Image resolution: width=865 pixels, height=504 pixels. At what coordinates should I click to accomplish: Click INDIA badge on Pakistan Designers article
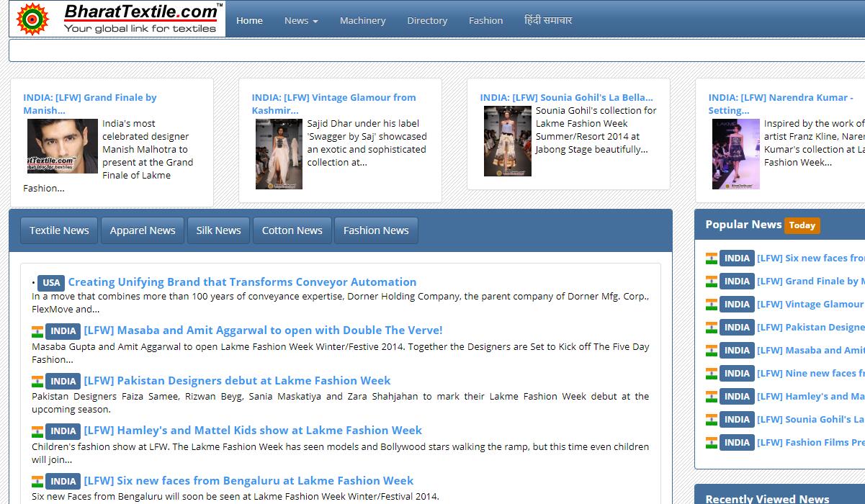tap(63, 382)
